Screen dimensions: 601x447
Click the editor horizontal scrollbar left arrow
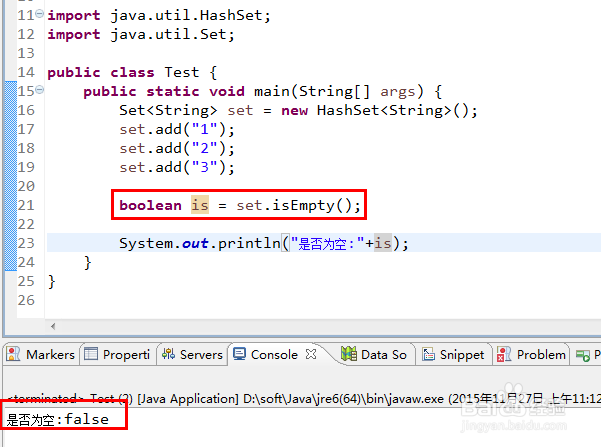[53, 326]
